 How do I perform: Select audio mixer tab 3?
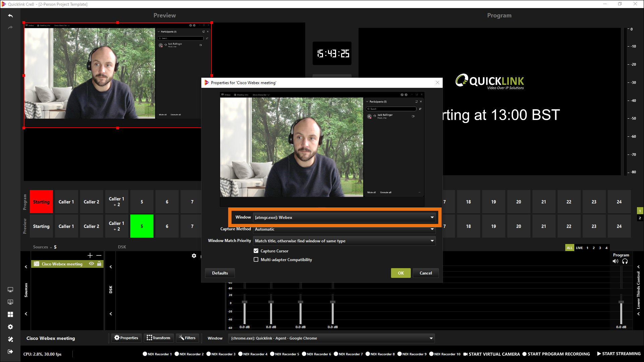[600, 248]
